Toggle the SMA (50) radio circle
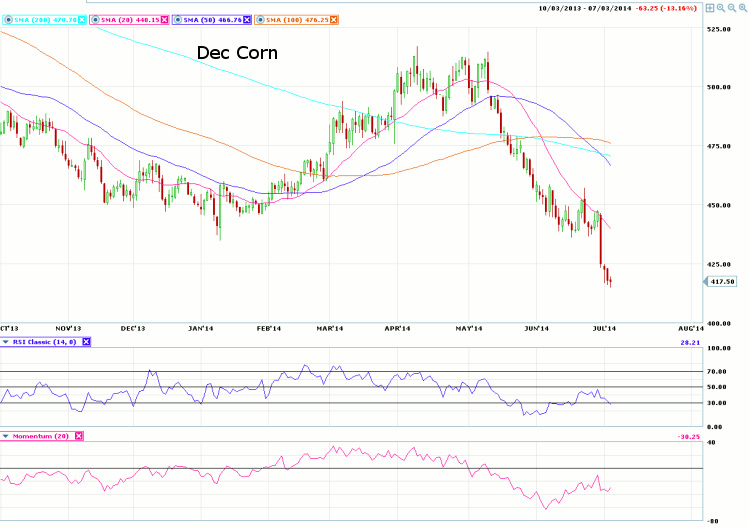This screenshot has height=527, width=750. click(176, 20)
